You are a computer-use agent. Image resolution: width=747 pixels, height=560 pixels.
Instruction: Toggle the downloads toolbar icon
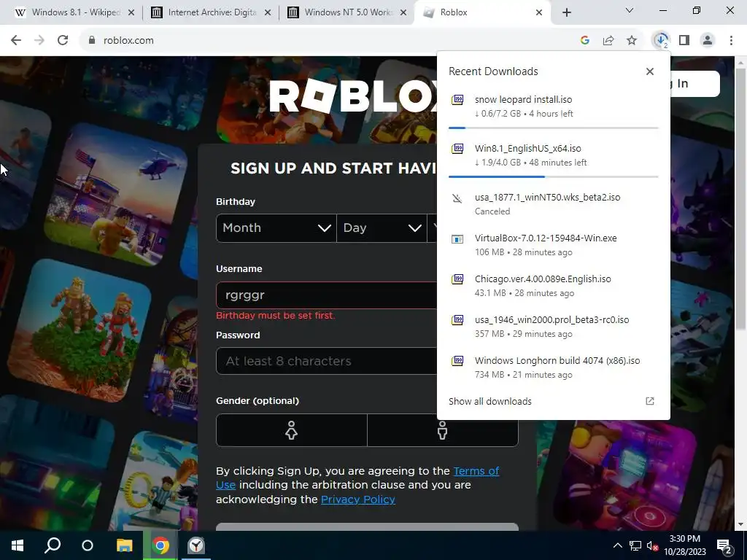(x=661, y=41)
